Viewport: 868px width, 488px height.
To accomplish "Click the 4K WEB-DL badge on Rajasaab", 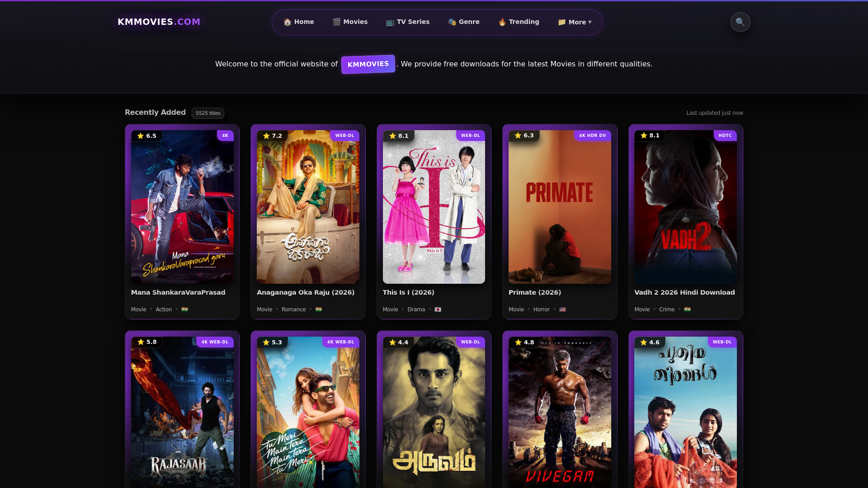I will click(215, 342).
